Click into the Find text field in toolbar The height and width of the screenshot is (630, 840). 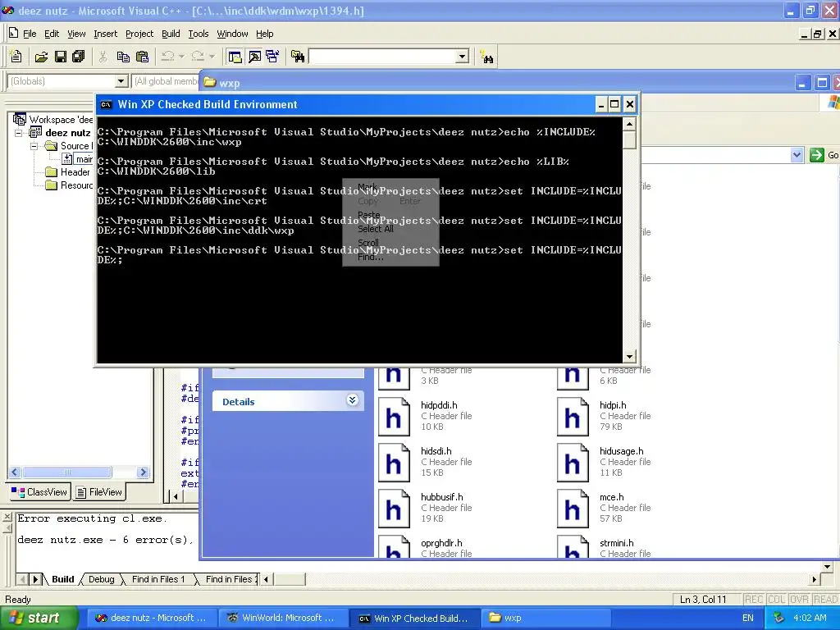[382, 57]
